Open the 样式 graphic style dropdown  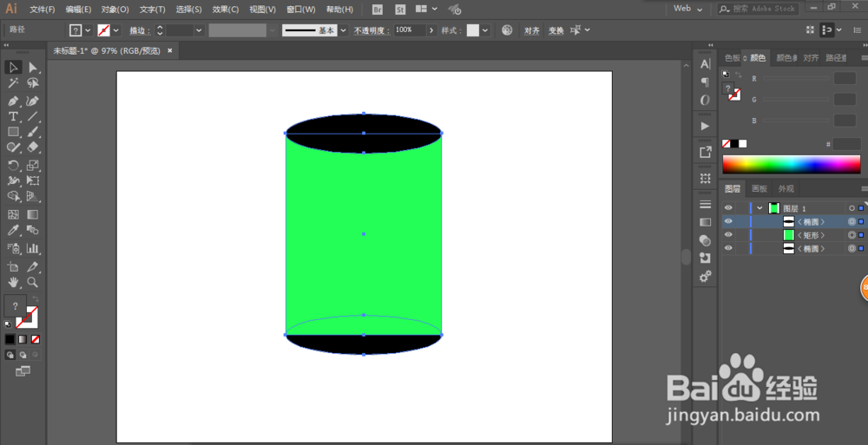(x=485, y=30)
